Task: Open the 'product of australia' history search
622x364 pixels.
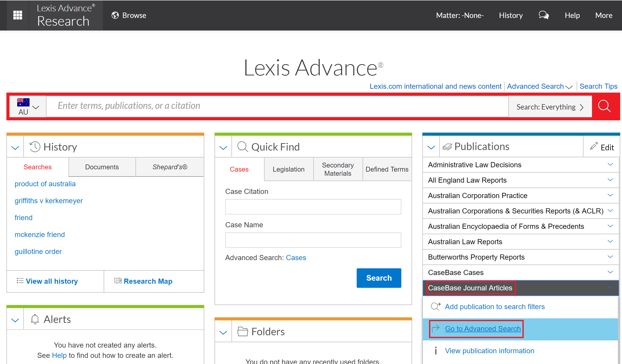Action: (45, 184)
